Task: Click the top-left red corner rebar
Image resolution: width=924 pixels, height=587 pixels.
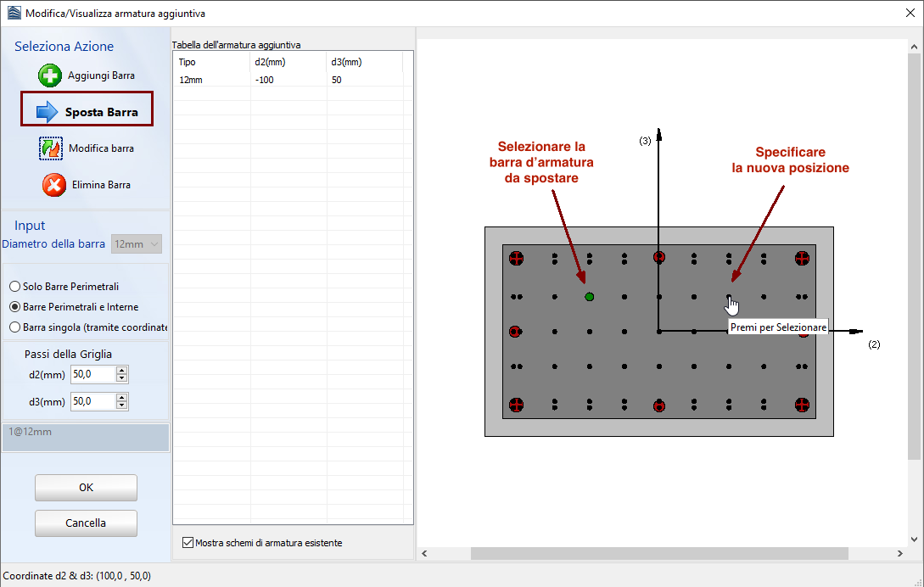Action: [x=517, y=258]
